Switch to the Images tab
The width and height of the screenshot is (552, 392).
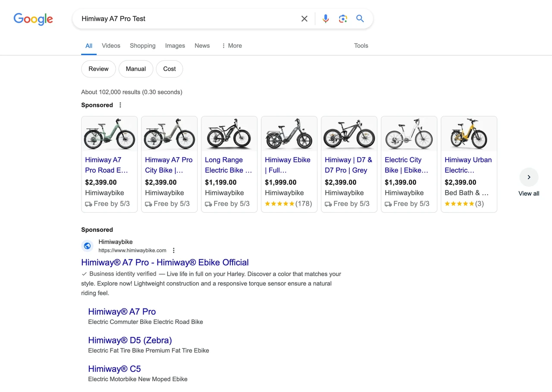(175, 46)
